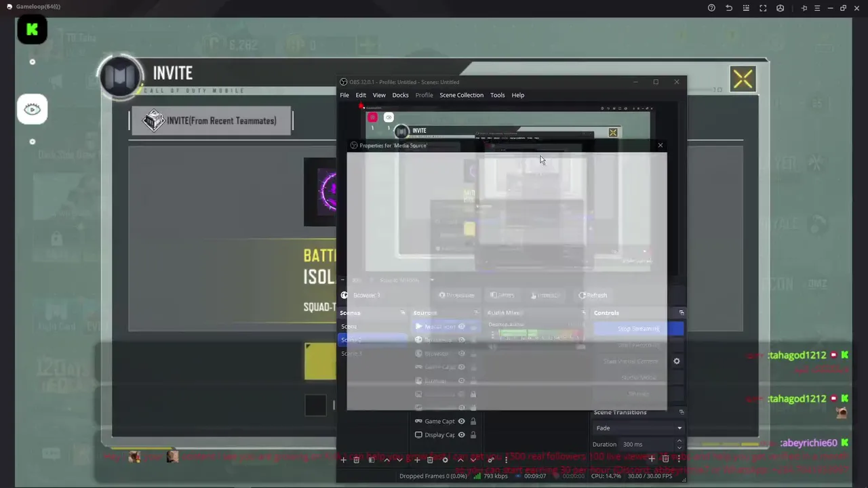Open the File menu in OBS
This screenshot has height=488, width=868.
(344, 95)
